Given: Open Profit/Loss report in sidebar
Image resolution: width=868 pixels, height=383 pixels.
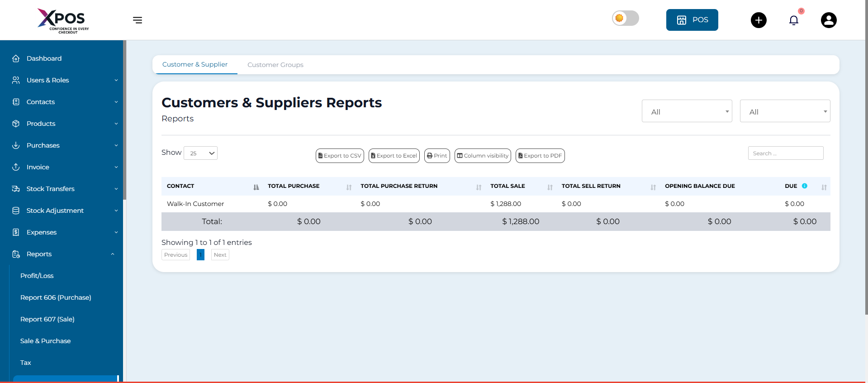Looking at the screenshot, I should [37, 276].
